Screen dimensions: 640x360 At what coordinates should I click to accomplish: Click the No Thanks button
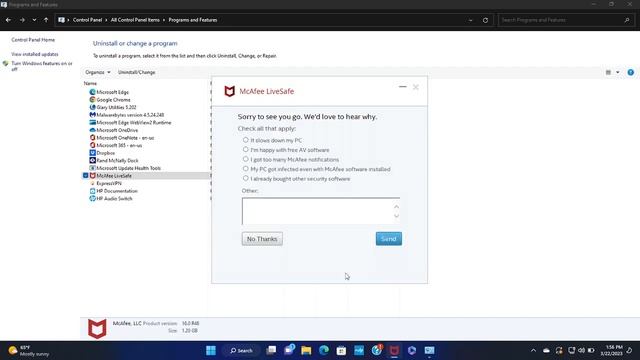262,239
